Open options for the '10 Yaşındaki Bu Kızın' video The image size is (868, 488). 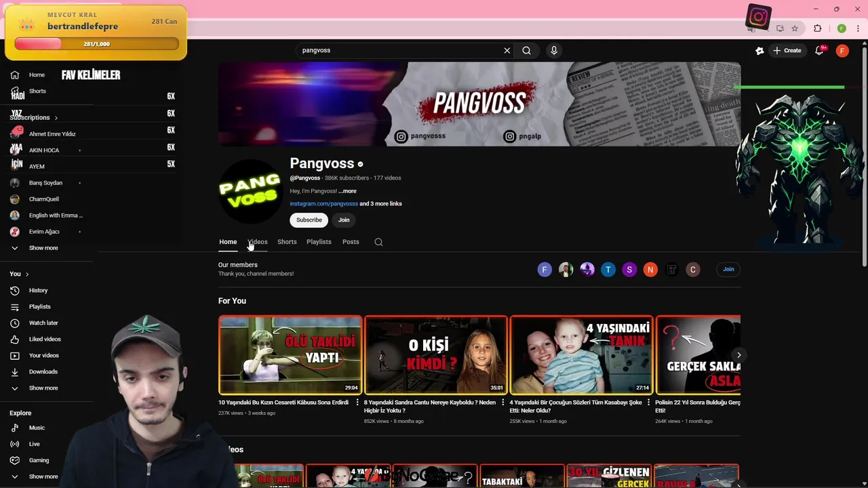tap(357, 403)
